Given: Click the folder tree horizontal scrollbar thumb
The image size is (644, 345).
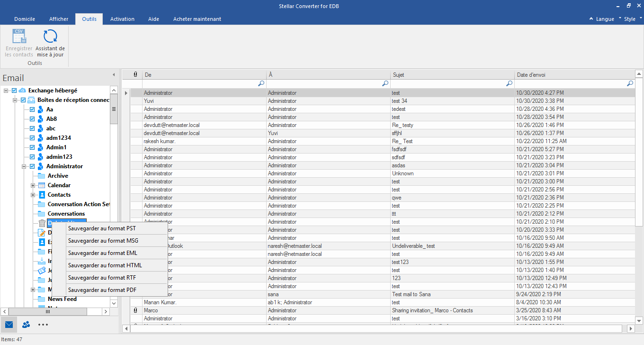Looking at the screenshot, I should [47, 311].
